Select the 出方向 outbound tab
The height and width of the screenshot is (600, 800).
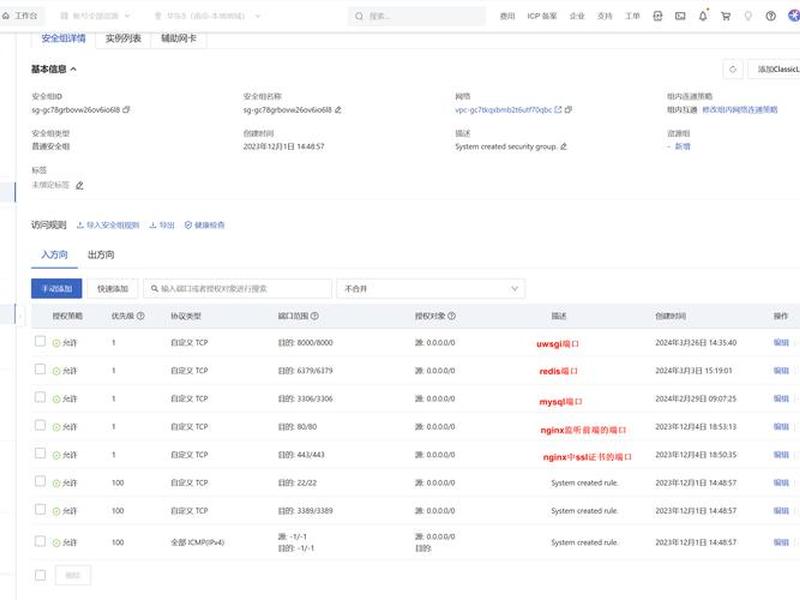click(101, 255)
